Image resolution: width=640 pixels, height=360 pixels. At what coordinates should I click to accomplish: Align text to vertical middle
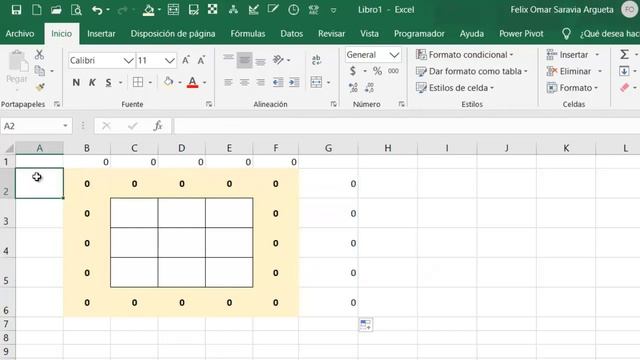tap(244, 60)
